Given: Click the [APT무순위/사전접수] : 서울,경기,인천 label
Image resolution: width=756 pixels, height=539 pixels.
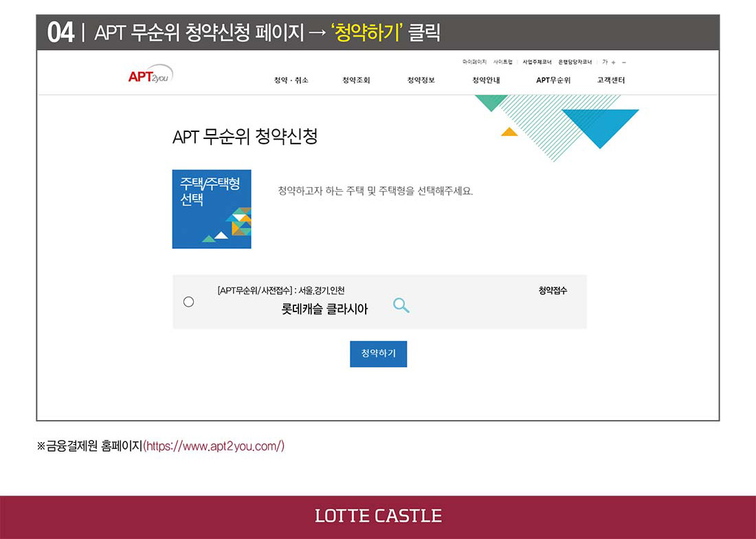Looking at the screenshot, I should pos(281,290).
